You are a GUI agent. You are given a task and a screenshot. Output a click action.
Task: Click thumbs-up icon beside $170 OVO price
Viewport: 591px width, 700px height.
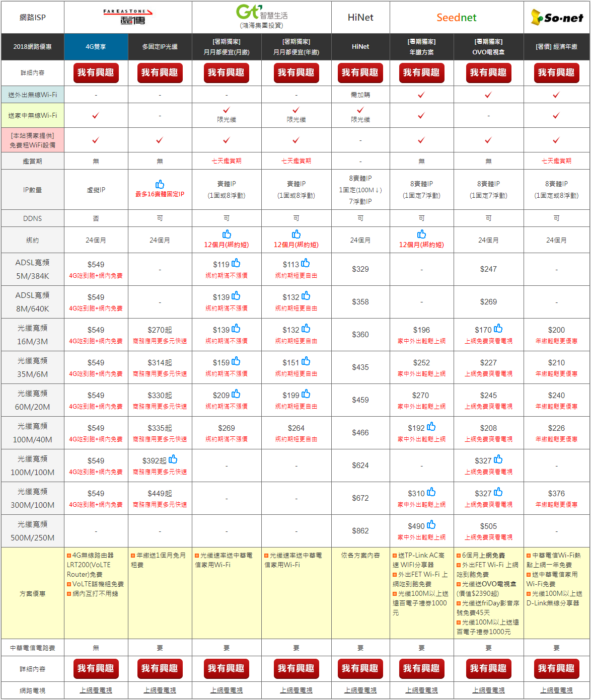click(x=498, y=329)
